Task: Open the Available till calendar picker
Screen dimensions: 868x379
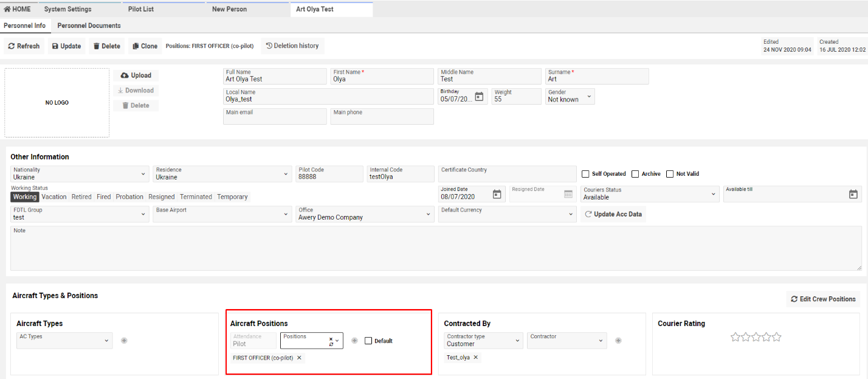Action: [853, 194]
